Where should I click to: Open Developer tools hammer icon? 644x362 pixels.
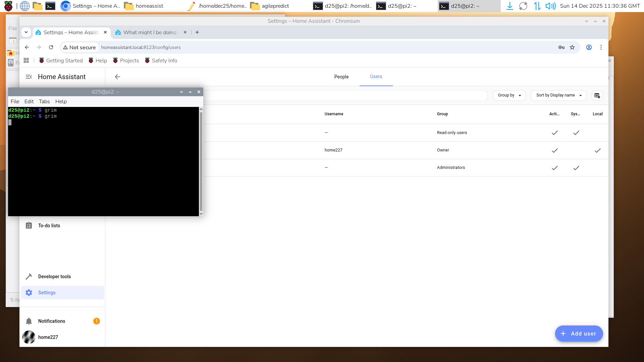click(29, 277)
